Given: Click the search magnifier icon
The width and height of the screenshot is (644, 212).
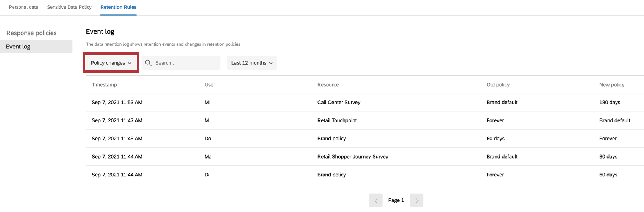Looking at the screenshot, I should pyautogui.click(x=148, y=63).
